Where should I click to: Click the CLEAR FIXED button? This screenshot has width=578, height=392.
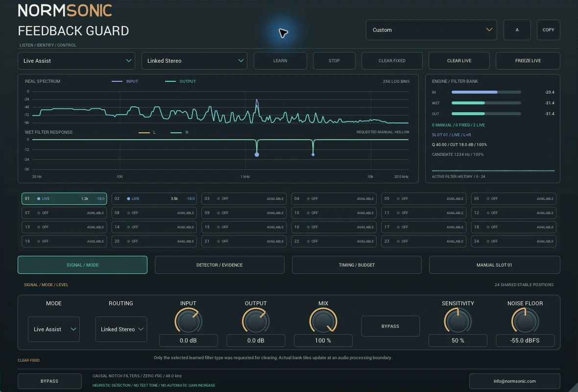[x=392, y=61]
